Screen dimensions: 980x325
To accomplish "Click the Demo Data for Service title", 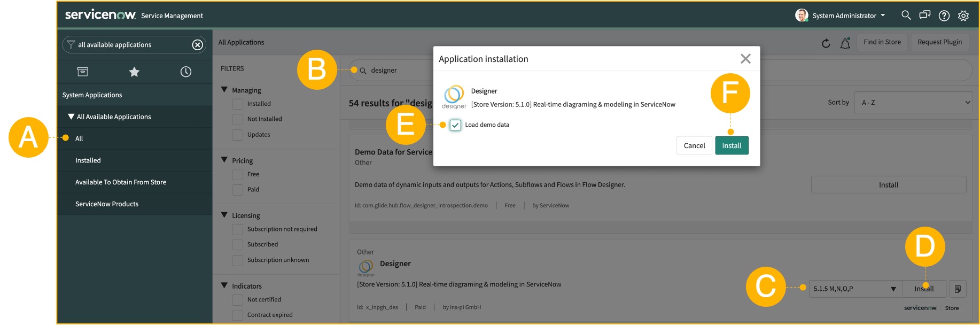I will pyautogui.click(x=393, y=152).
